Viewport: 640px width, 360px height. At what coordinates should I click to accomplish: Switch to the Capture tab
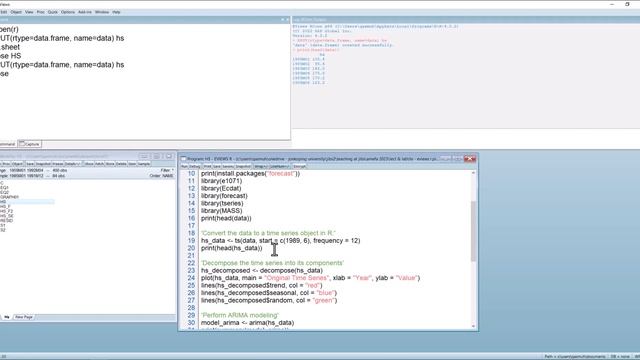click(x=30, y=144)
